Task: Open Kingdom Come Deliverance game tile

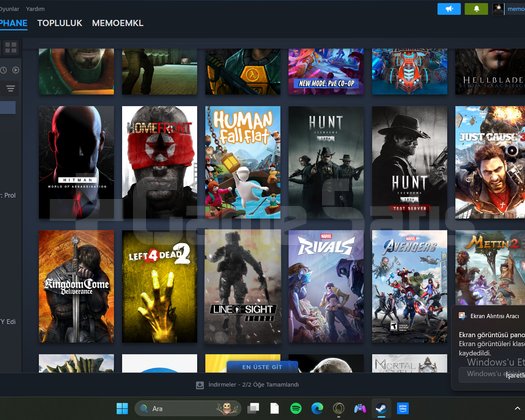Action: 76,286
